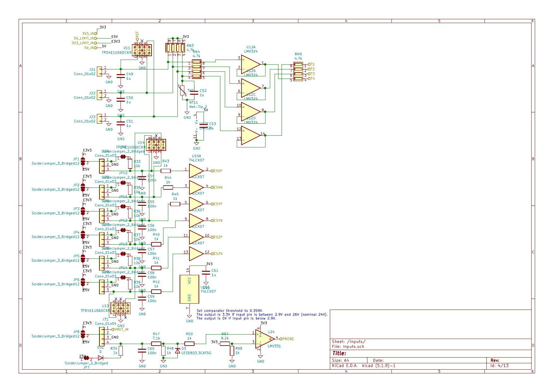
Task: Select the D31 diode near JP7
Action: pyautogui.click(x=100, y=358)
